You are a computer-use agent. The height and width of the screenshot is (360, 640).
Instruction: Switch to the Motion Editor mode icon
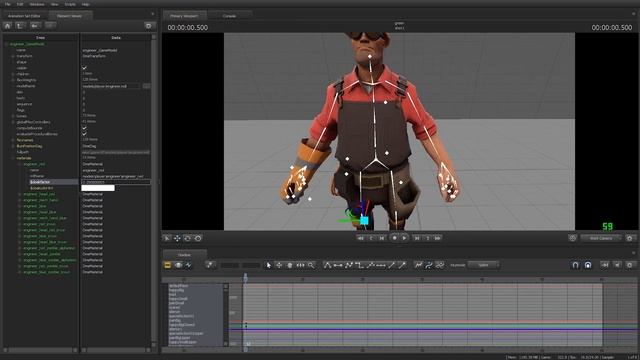click(x=178, y=265)
